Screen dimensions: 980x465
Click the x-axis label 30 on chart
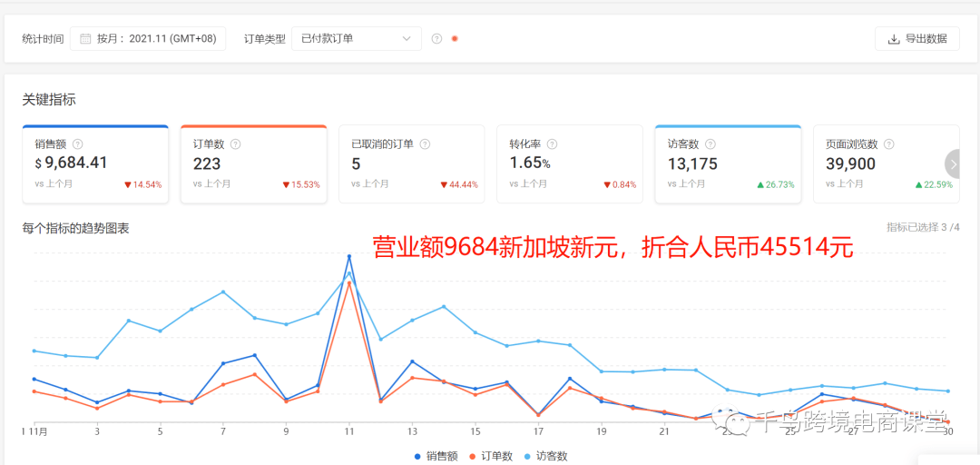tap(947, 431)
